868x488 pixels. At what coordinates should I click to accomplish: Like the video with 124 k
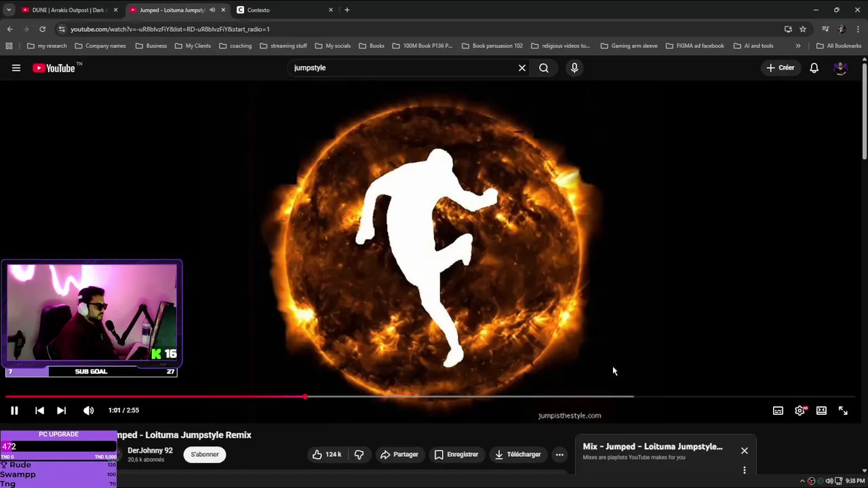click(327, 454)
